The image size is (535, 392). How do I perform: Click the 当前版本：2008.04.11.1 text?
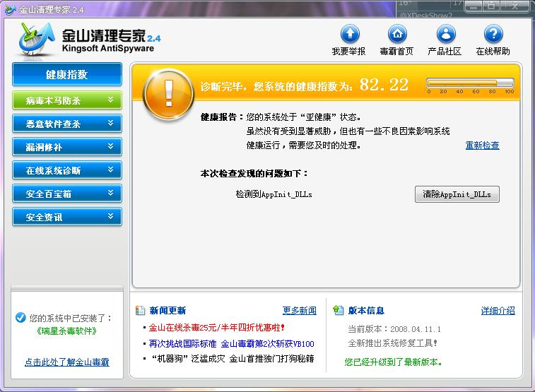pyautogui.click(x=394, y=329)
